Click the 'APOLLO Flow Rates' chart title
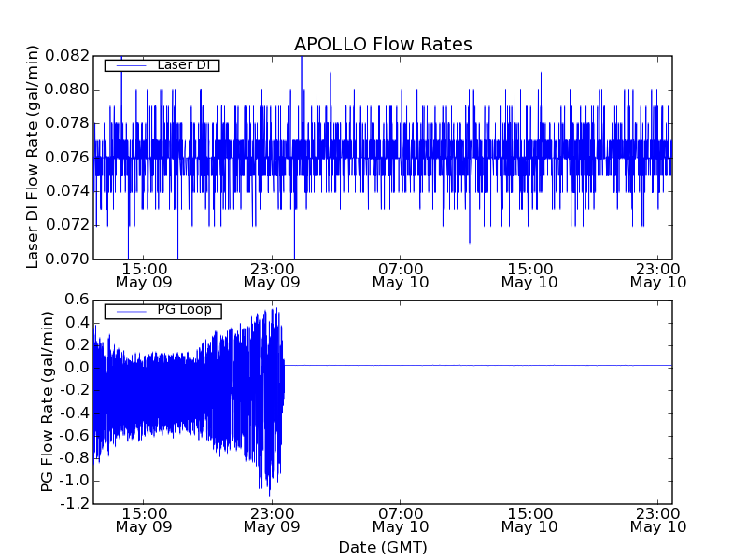This screenshot has height=560, width=747. [383, 44]
